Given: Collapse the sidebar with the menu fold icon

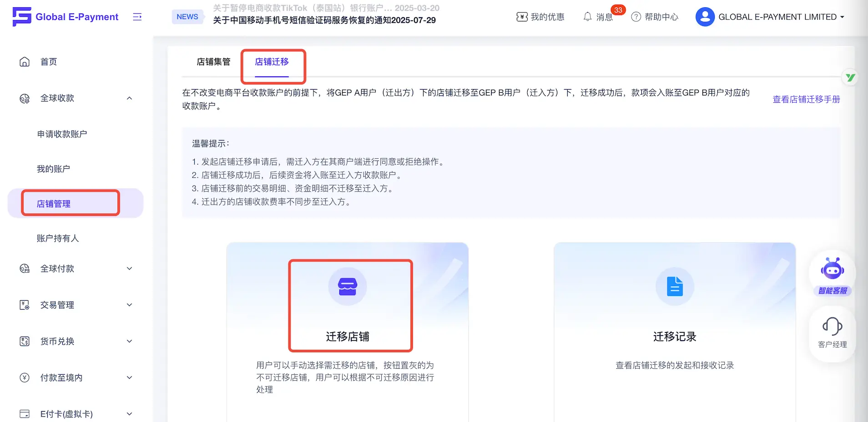Looking at the screenshot, I should [x=137, y=17].
